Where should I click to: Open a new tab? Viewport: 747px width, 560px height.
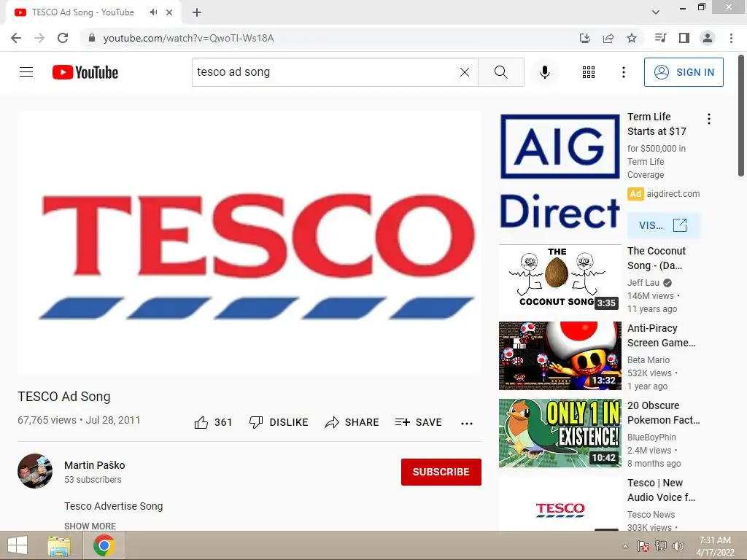[x=197, y=12]
